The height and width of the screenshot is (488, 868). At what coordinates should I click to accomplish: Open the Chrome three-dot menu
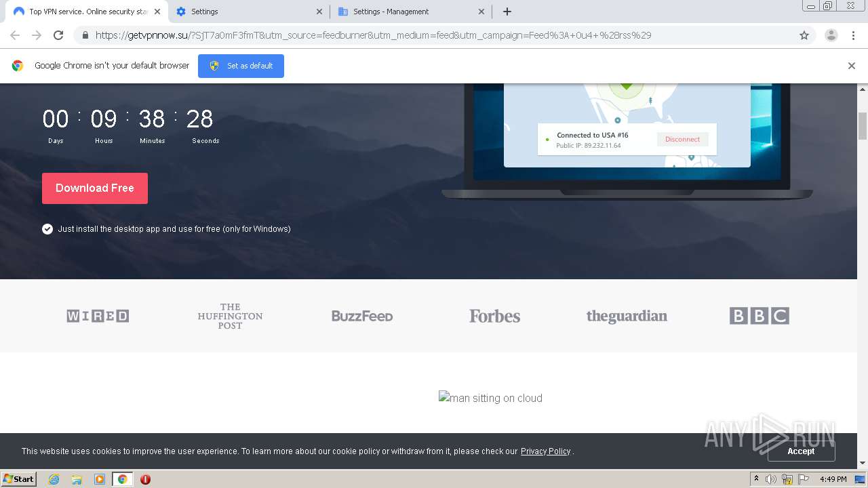(853, 35)
